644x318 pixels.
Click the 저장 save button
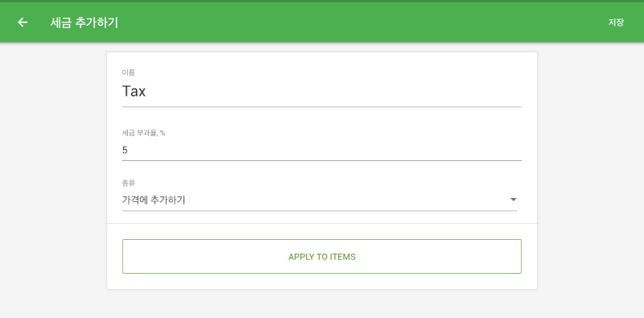click(x=616, y=23)
